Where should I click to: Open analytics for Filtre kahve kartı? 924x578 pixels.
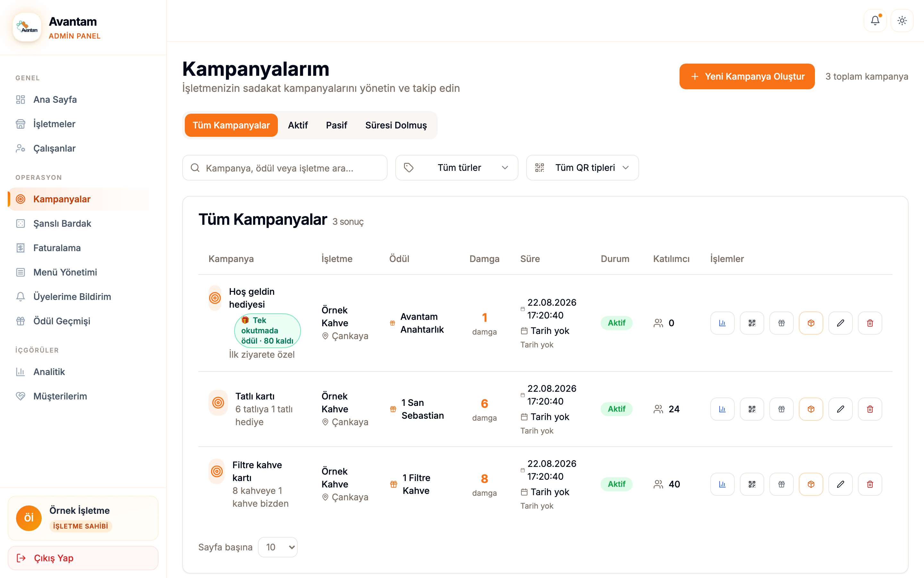point(722,484)
